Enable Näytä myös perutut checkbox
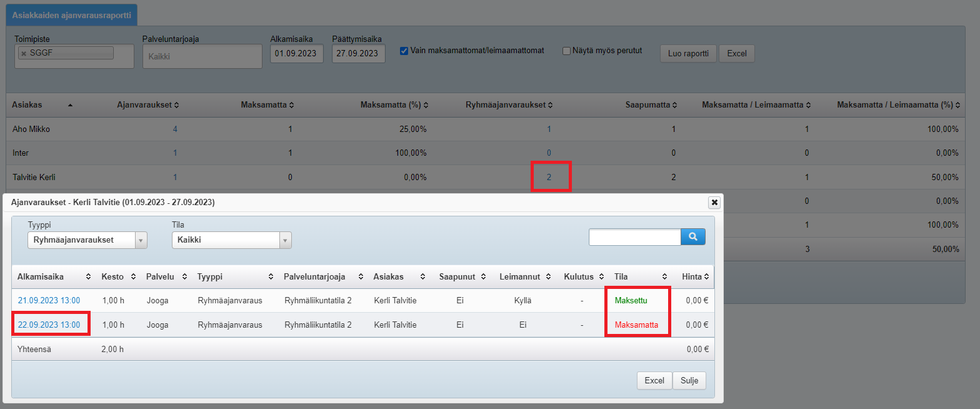The width and height of the screenshot is (980, 409). pyautogui.click(x=566, y=51)
